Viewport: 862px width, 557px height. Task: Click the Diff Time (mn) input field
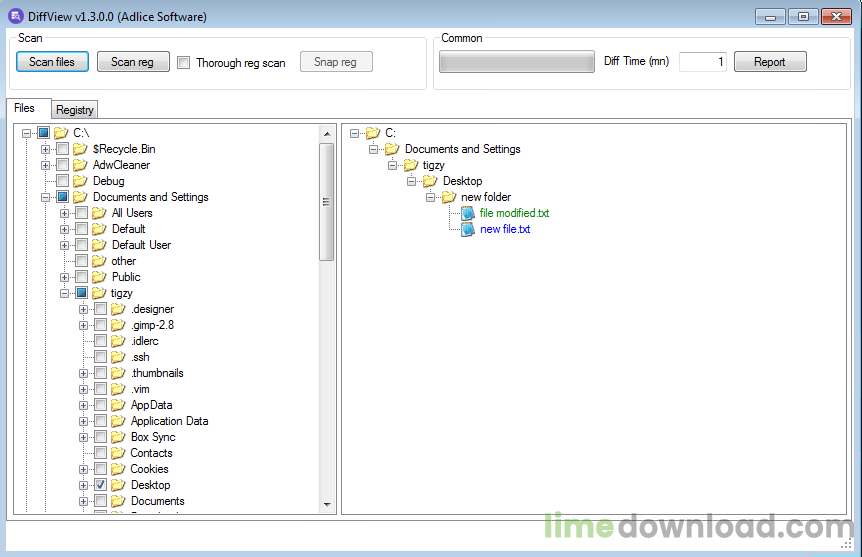703,62
